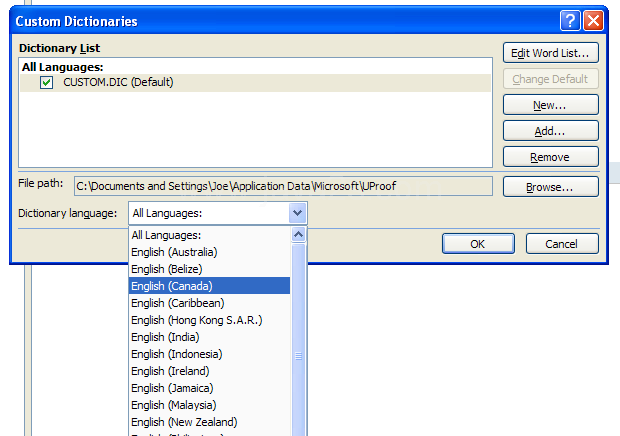Click the Help question mark icon
Screen dimensions: 620x436
[570, 21]
